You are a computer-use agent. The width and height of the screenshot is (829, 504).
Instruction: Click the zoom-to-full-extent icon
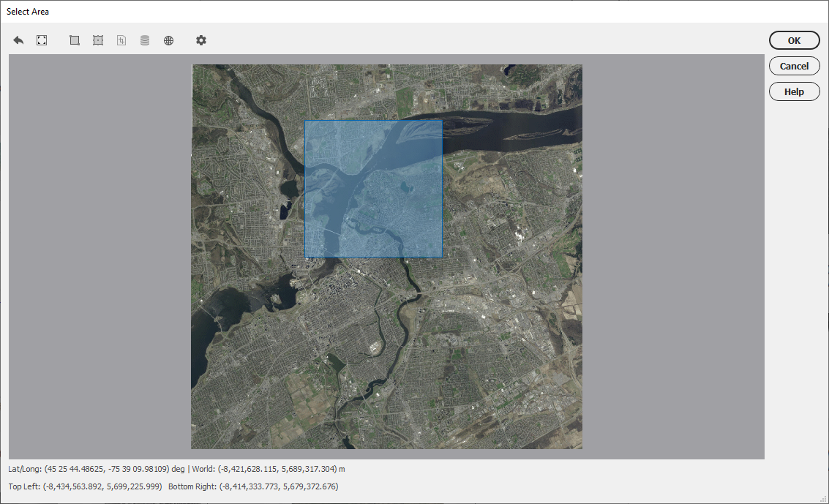[42, 40]
